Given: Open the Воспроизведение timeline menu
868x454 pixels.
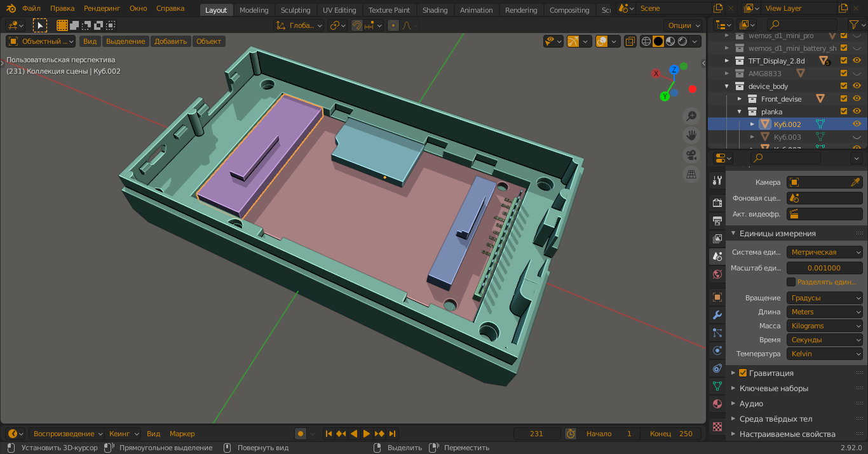Looking at the screenshot, I should pos(68,434).
